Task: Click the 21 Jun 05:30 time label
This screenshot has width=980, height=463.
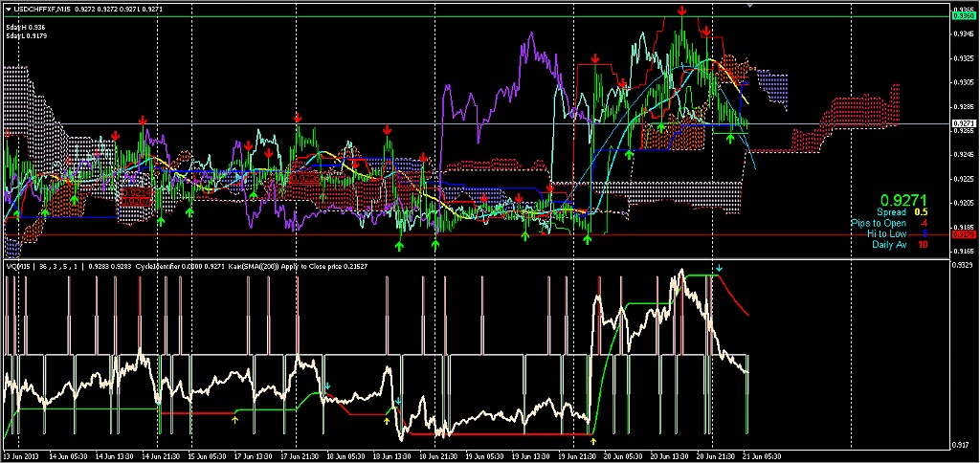Action: point(763,456)
